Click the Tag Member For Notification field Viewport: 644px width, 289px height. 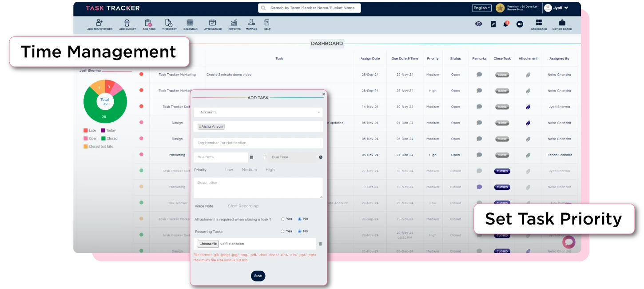click(x=258, y=143)
